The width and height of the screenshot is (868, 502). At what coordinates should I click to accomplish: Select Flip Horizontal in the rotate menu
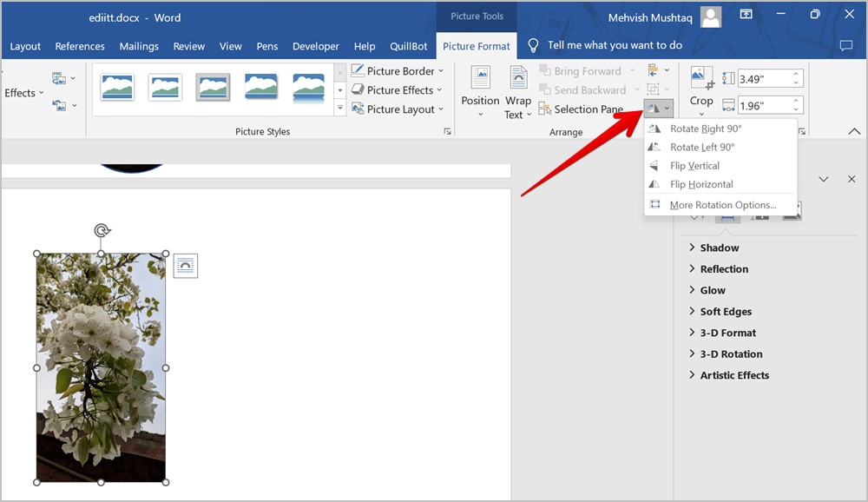pyautogui.click(x=700, y=184)
